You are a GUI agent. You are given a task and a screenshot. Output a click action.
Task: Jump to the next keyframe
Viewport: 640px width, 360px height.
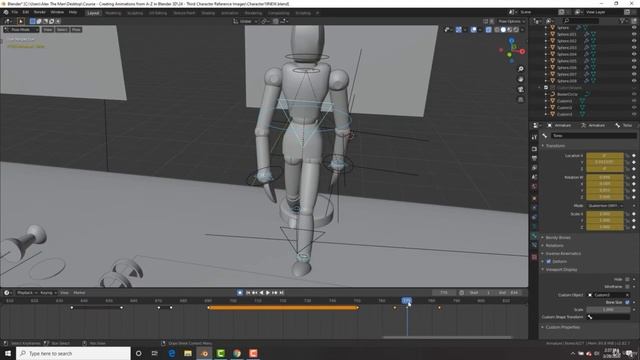coord(275,293)
